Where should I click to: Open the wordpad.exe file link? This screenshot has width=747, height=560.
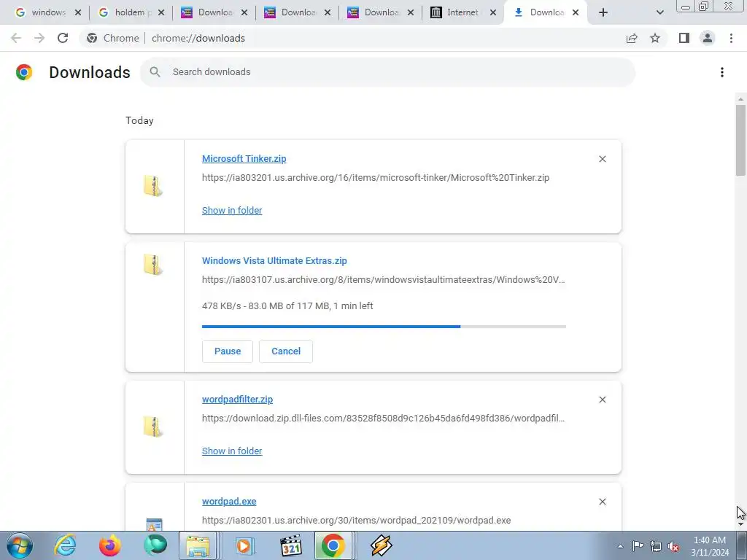[x=229, y=501]
